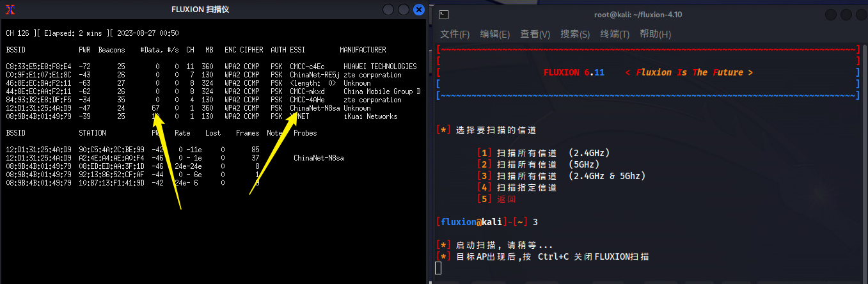Open the 搜索(S) menu
This screenshot has width=868, height=284.
[x=575, y=34]
